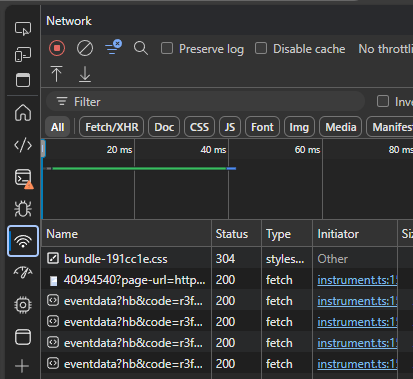This screenshot has height=379, width=413.
Task: Select the Network tool wifi icon
Action: click(23, 241)
